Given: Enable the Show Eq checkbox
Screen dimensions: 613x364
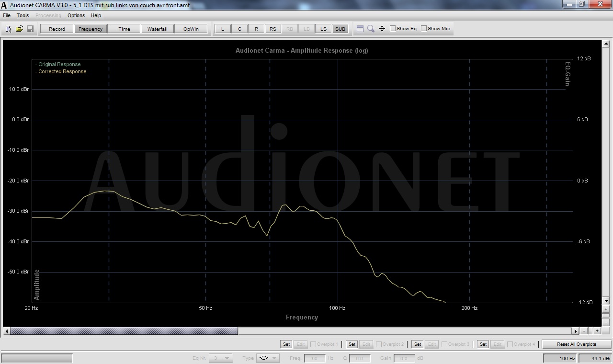Looking at the screenshot, I should (x=393, y=29).
